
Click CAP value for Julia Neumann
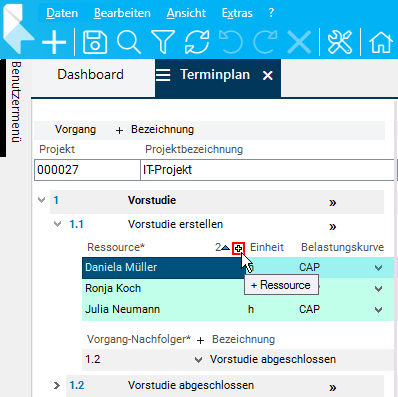click(309, 309)
